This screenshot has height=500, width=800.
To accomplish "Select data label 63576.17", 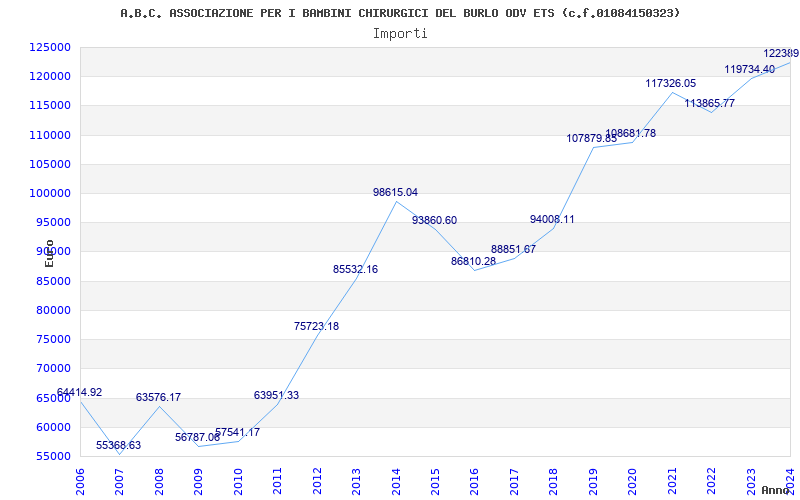I will (158, 397).
